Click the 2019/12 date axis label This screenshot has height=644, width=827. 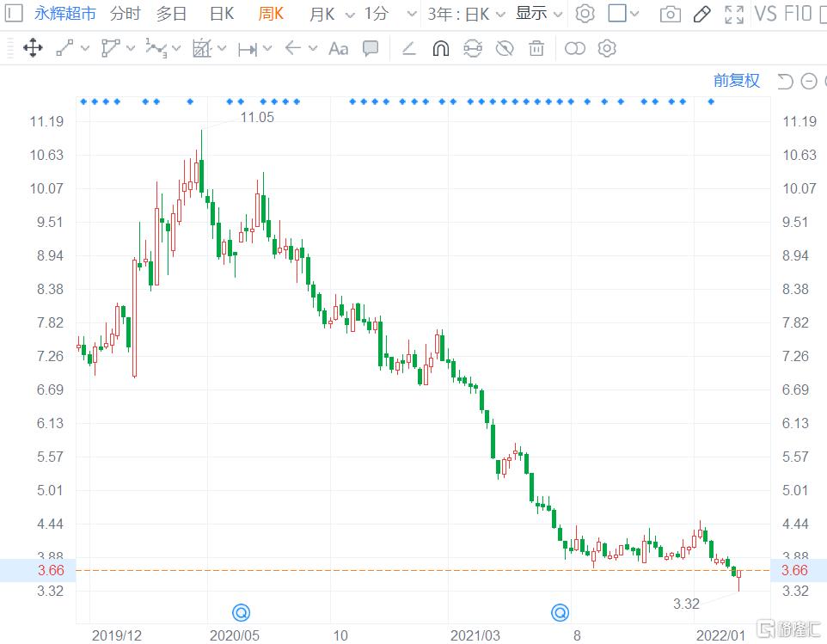(117, 635)
